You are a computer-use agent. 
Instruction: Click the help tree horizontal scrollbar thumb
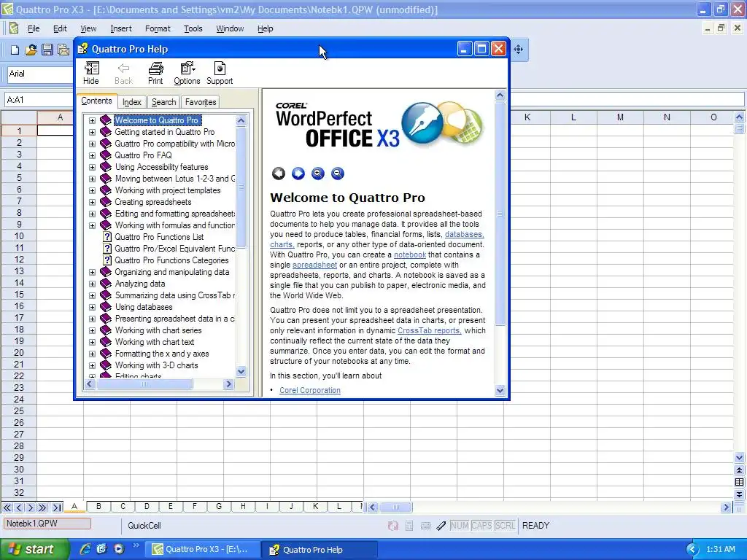tap(144, 384)
